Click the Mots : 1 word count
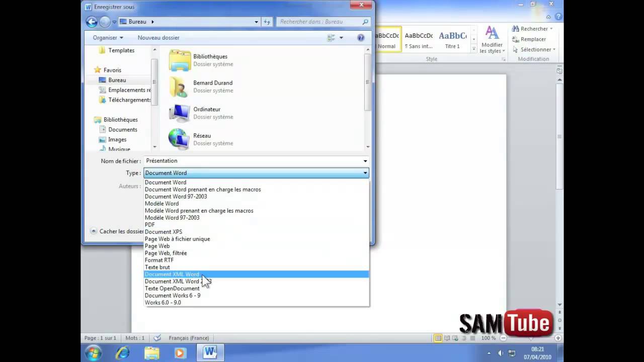The width and height of the screenshot is (644, 362). 135,338
